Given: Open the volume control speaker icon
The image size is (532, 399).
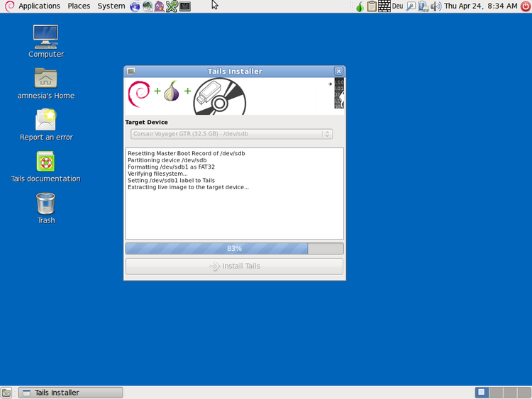Looking at the screenshot, I should pos(435,6).
